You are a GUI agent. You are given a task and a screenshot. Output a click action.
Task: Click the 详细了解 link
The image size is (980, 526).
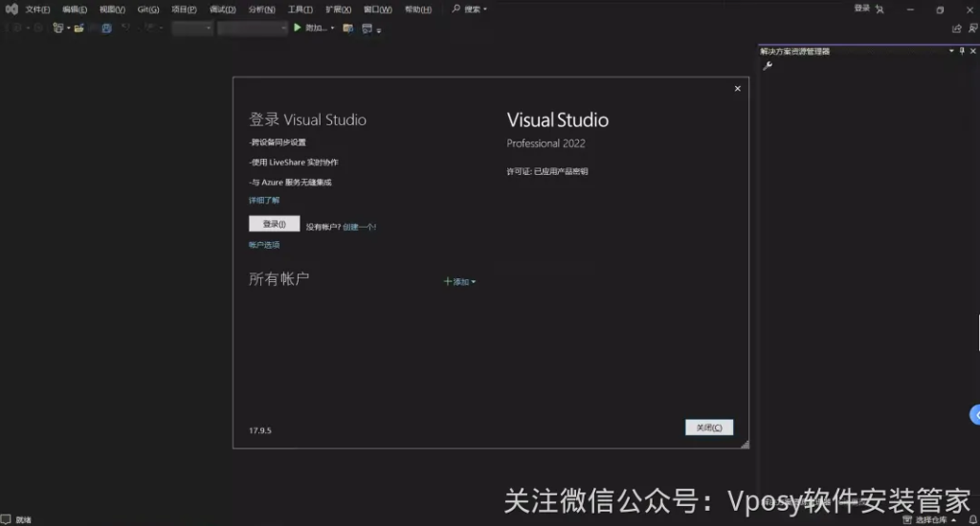(x=264, y=200)
